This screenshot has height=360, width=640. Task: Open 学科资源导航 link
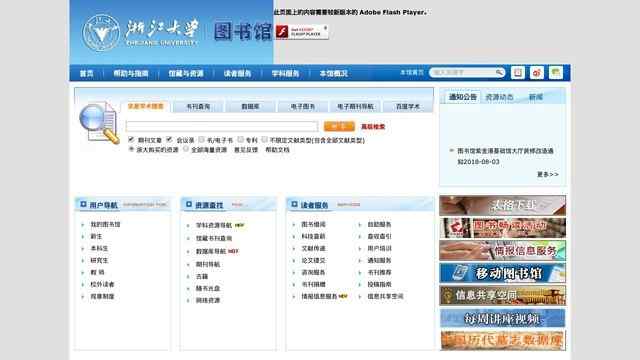coord(213,225)
